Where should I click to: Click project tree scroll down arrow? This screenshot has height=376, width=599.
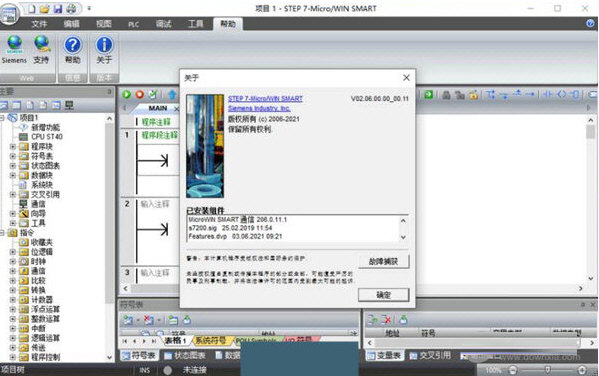(110, 358)
